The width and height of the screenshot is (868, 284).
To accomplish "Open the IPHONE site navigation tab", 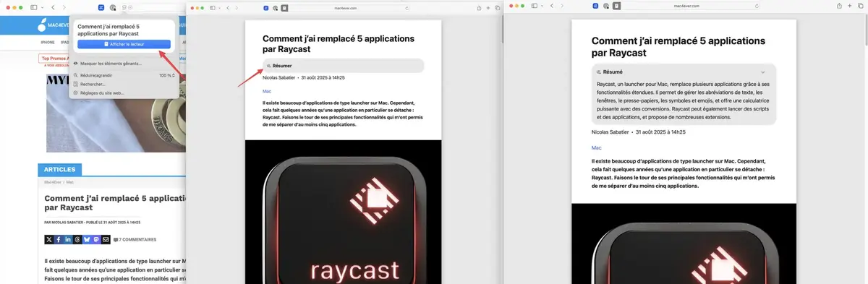I will (x=47, y=42).
